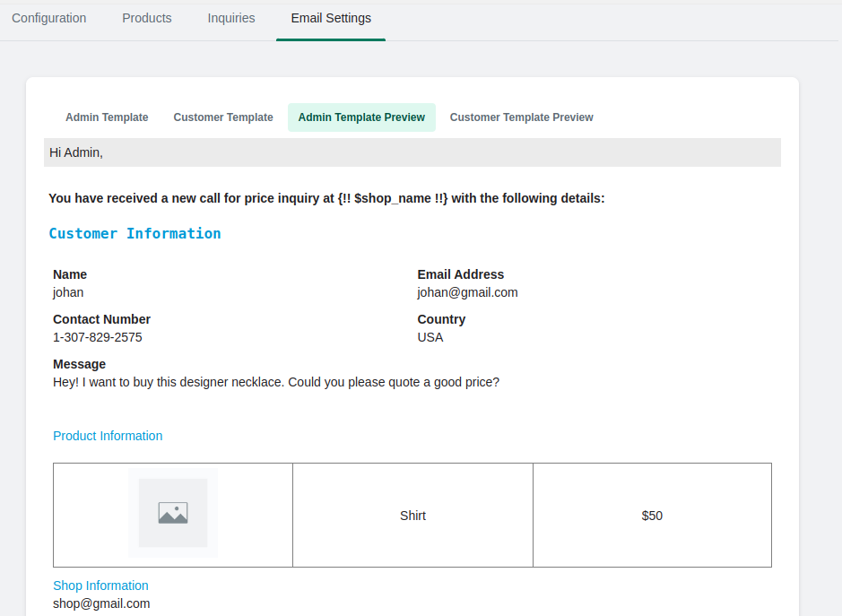Switch to Customer Template sub-tab
Image resolution: width=842 pixels, height=616 pixels.
tap(223, 117)
